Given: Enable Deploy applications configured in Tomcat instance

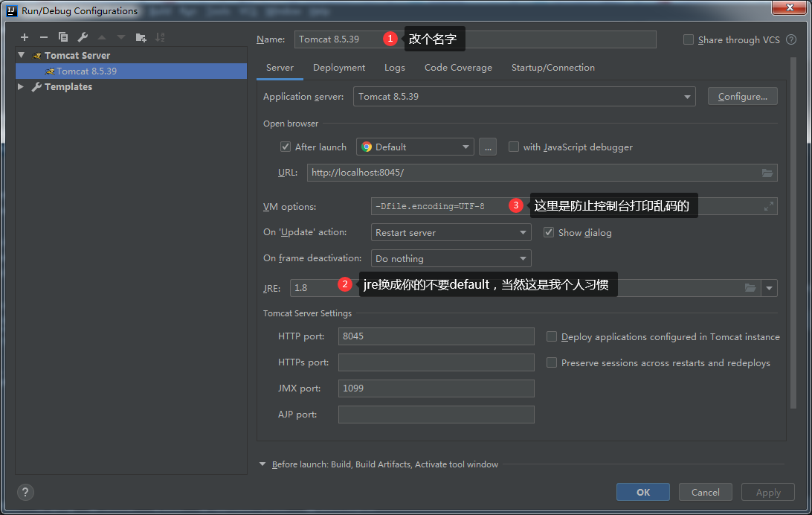Looking at the screenshot, I should [x=552, y=337].
